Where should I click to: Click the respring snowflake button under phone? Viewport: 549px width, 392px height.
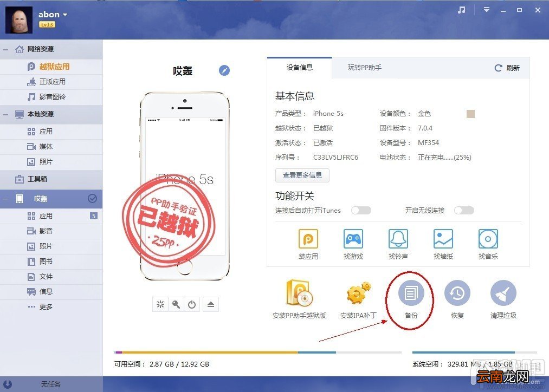(x=160, y=304)
